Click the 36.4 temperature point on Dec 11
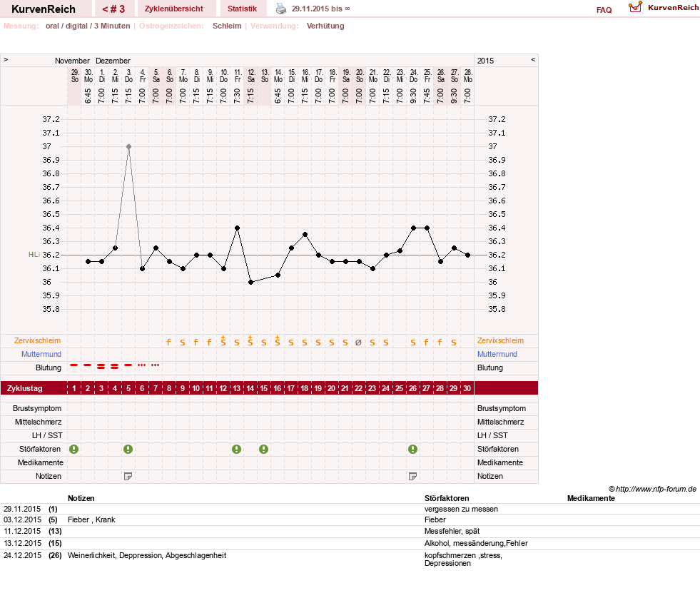The width and height of the screenshot is (700, 593). click(x=237, y=228)
